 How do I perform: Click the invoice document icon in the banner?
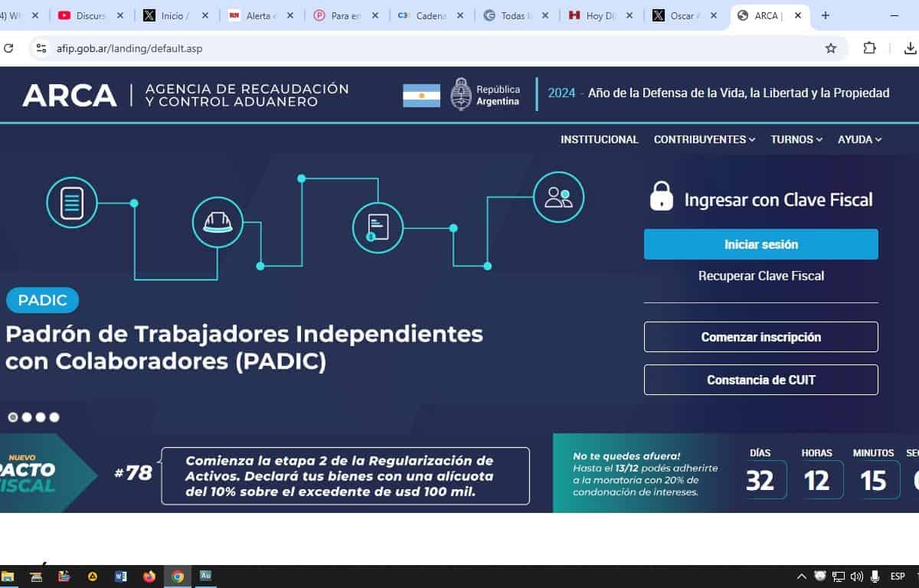click(x=378, y=227)
